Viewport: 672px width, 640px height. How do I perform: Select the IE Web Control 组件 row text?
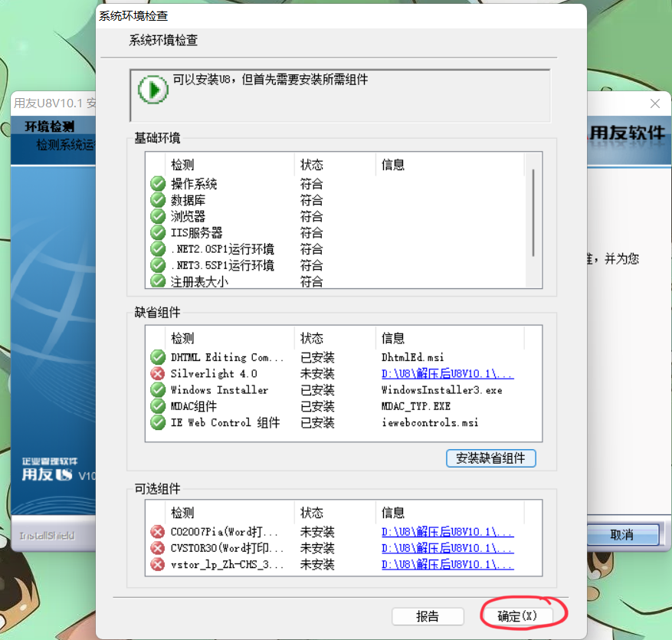point(225,422)
